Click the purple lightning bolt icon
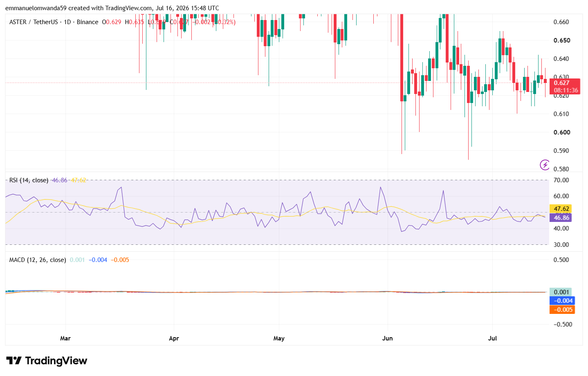The height and width of the screenshot is (376, 588). [545, 165]
